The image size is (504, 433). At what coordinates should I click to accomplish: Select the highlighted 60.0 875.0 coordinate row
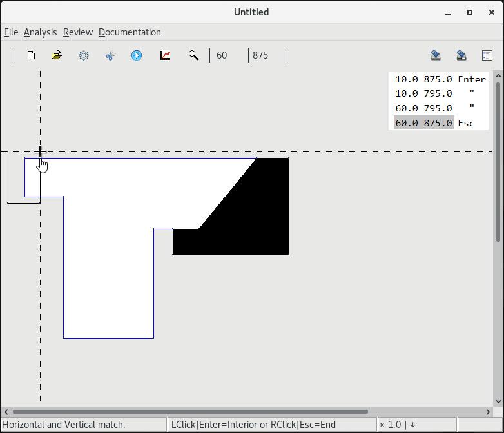tap(423, 123)
